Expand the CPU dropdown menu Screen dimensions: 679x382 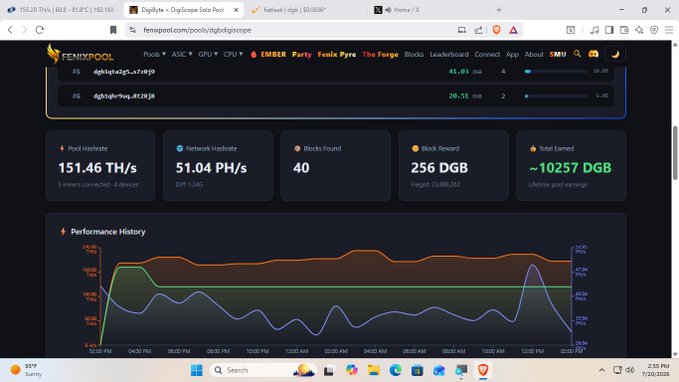tap(233, 54)
